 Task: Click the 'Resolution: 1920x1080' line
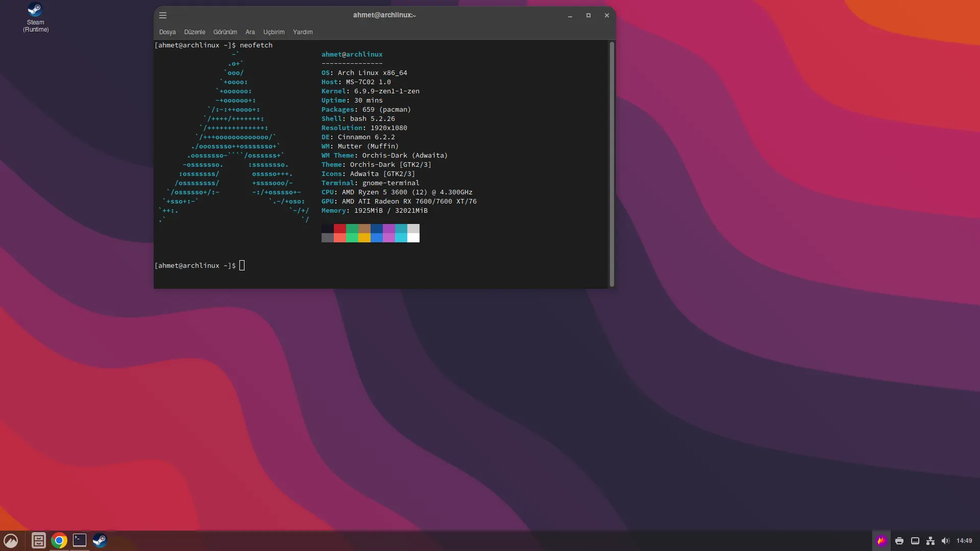364,128
